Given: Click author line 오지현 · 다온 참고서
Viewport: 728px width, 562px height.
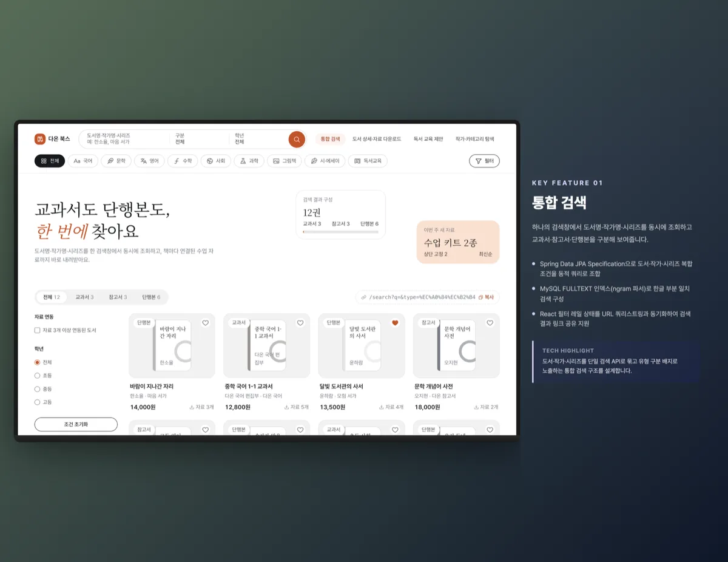Looking at the screenshot, I should [x=435, y=396].
